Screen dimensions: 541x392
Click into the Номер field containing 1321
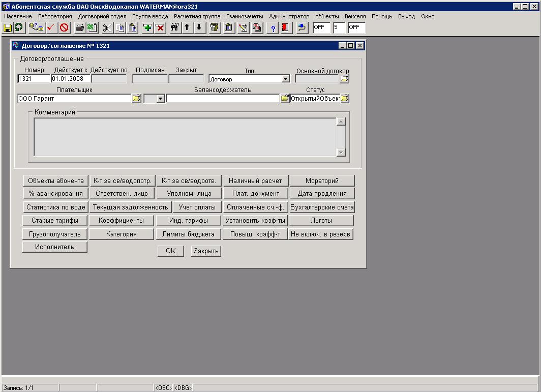34,79
